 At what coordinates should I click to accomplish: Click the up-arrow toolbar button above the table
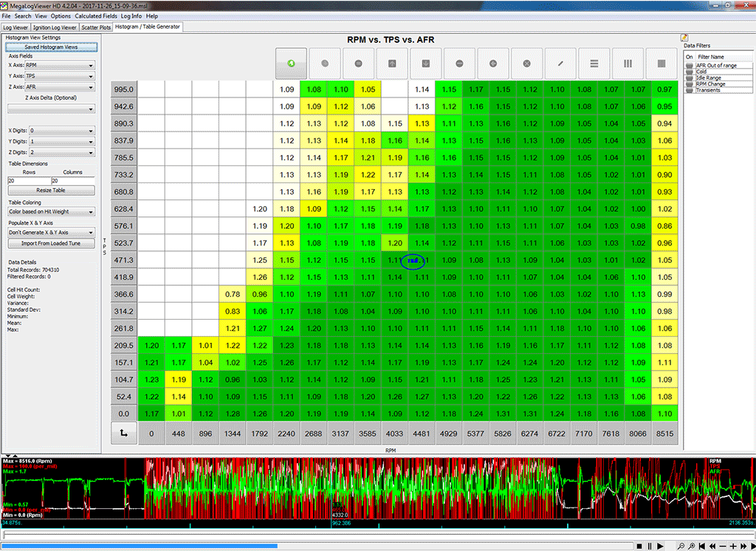(x=392, y=64)
